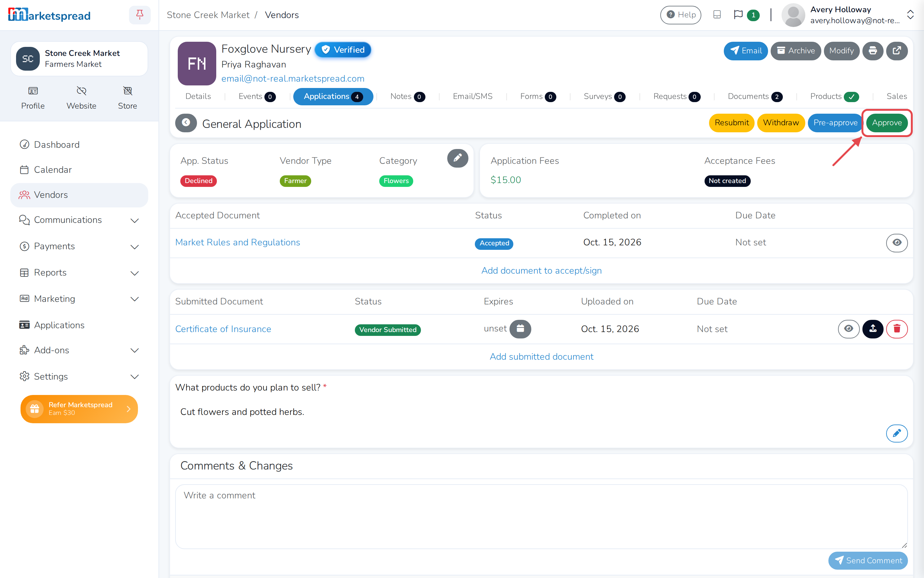Withdraw the application
The image size is (924, 578).
781,123
